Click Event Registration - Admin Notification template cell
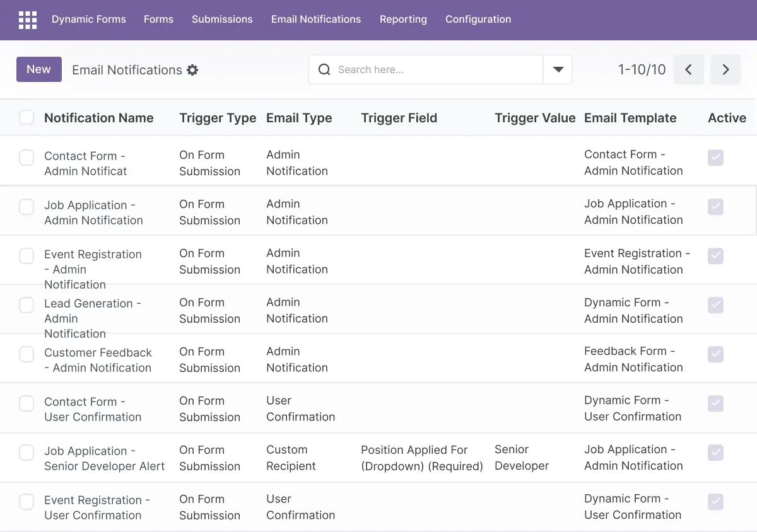 637,261
